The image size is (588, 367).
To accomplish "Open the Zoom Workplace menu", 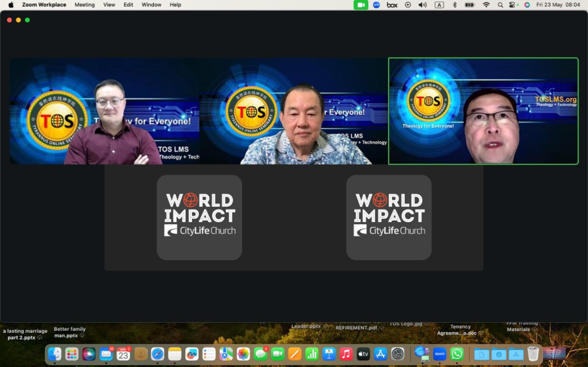I will click(44, 5).
